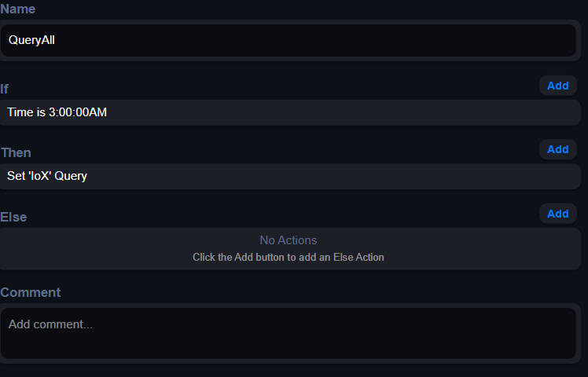Select the 'Time is 3:00:00AM' condition

(x=290, y=112)
